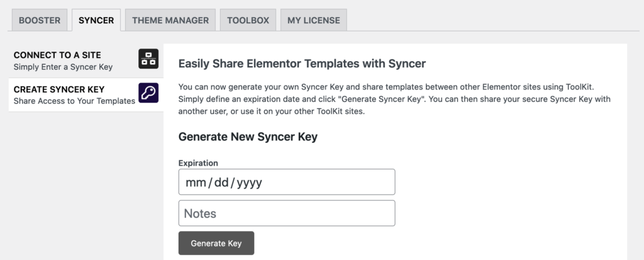This screenshot has width=644, height=260.
Task: Click the 'Easily Share Elementor Templates' heading
Action: click(302, 64)
